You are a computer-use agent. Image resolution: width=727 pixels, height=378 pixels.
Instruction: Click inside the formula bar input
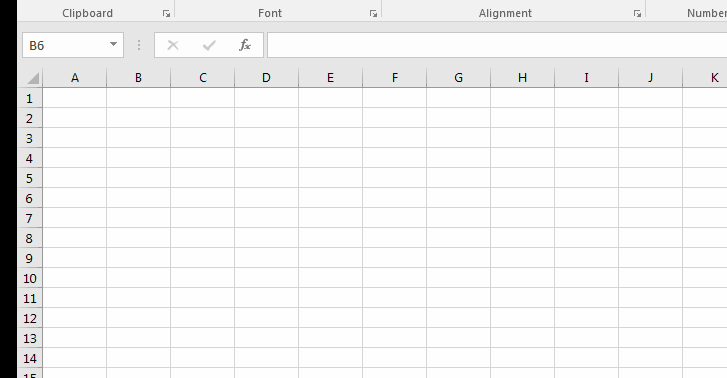point(497,45)
